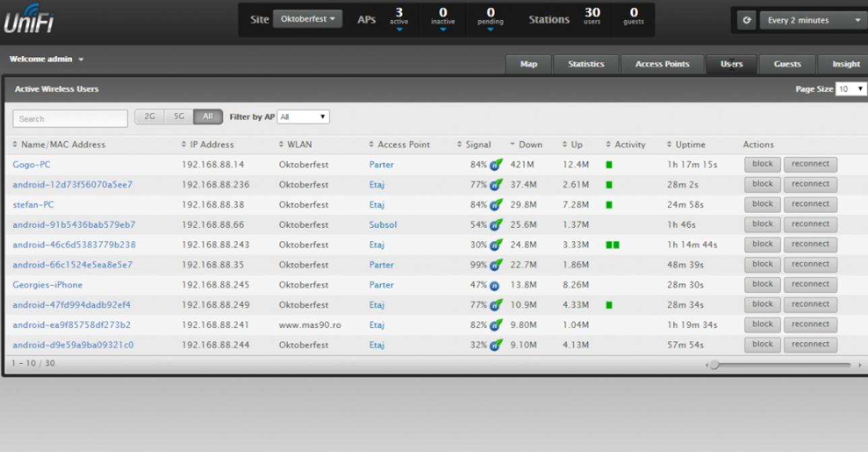Click the refresh icon beside Every 2 minutes
The image size is (868, 452).
pos(747,20)
